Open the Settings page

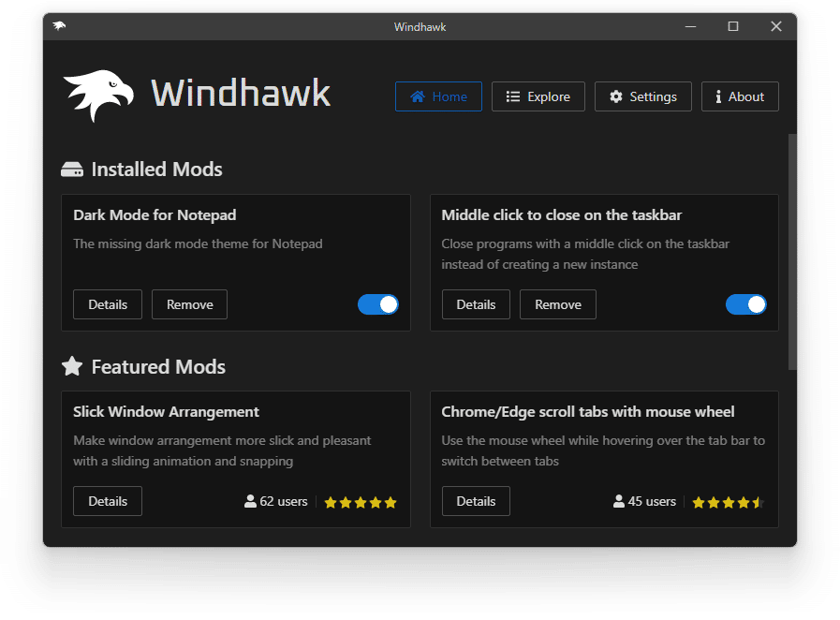[x=643, y=96]
